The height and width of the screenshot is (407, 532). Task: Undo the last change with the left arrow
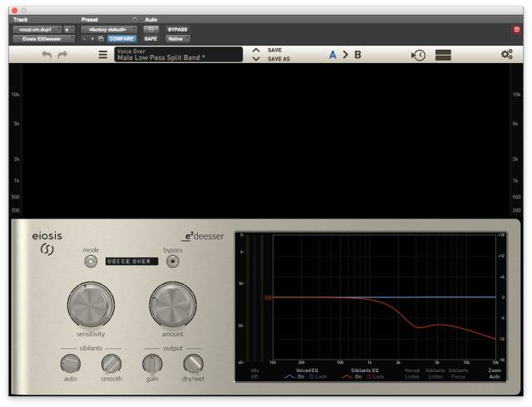coord(47,55)
